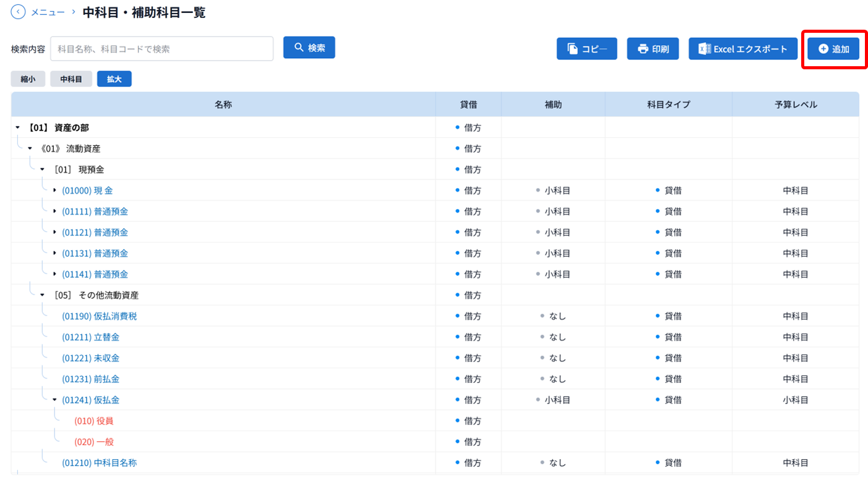Open the (01141) 普通預金 account link
The height and width of the screenshot is (482, 868).
[x=95, y=274]
